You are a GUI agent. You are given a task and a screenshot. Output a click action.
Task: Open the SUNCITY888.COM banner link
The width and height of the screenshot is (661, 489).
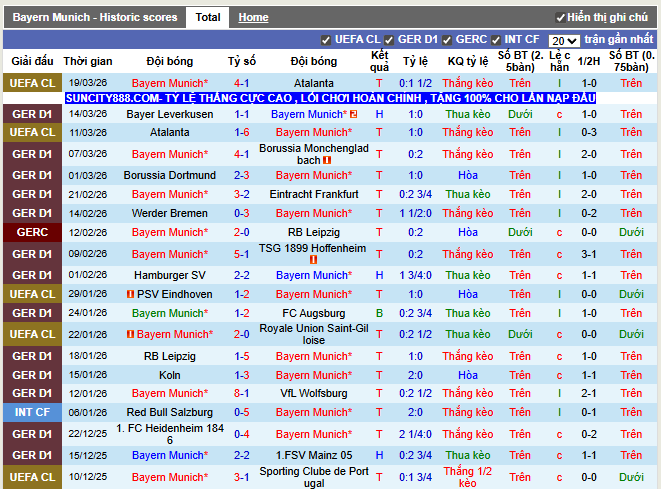[330, 99]
